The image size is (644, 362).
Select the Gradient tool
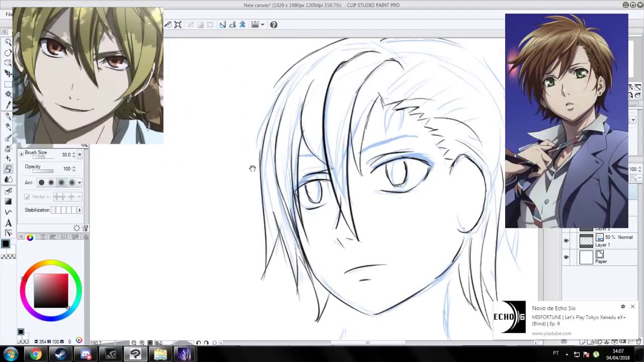pos(8,201)
